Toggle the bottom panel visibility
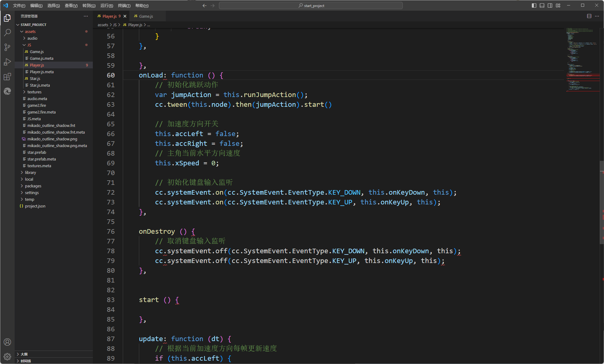Image resolution: width=604 pixels, height=364 pixels. tap(542, 5)
